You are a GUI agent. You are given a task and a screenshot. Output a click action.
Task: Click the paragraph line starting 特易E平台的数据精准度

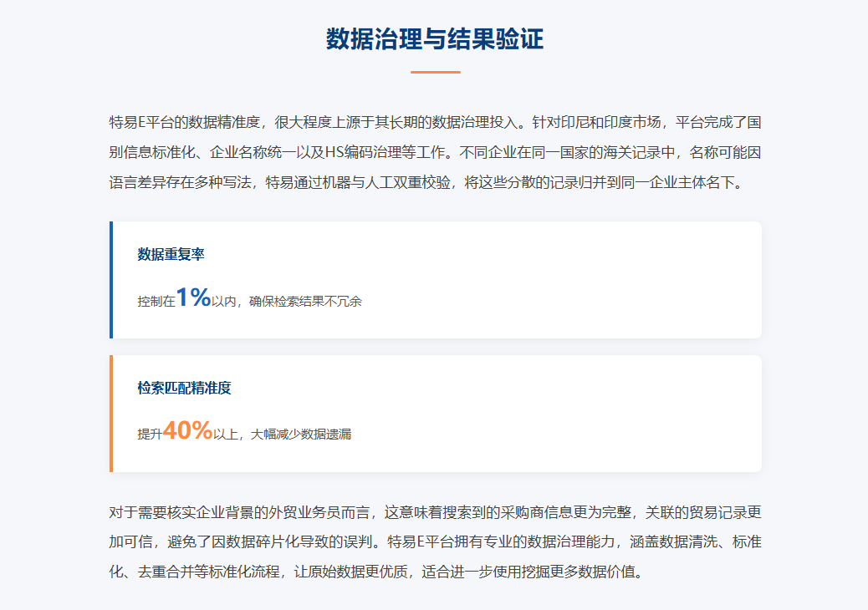(435, 122)
